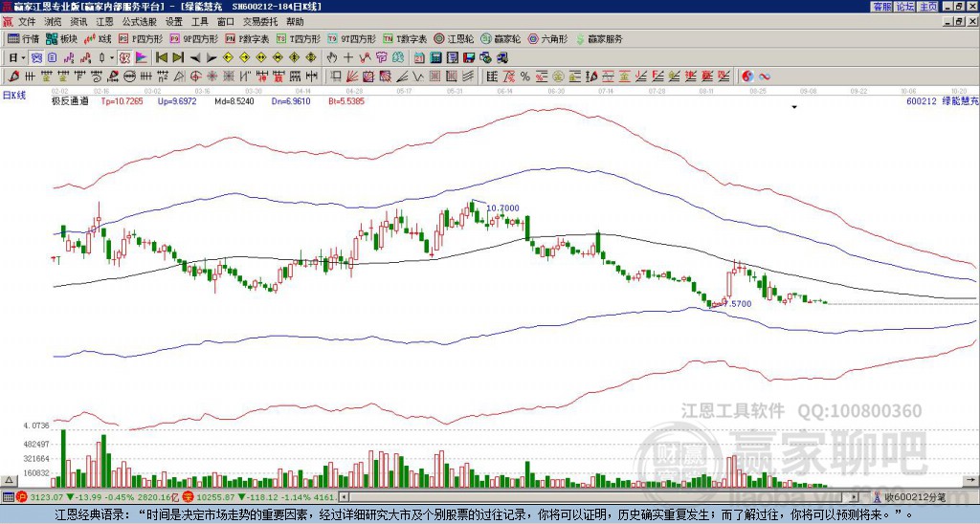Launch the 江恩轮 Gann wheel
Image resolution: width=980 pixels, height=524 pixels.
tap(455, 38)
